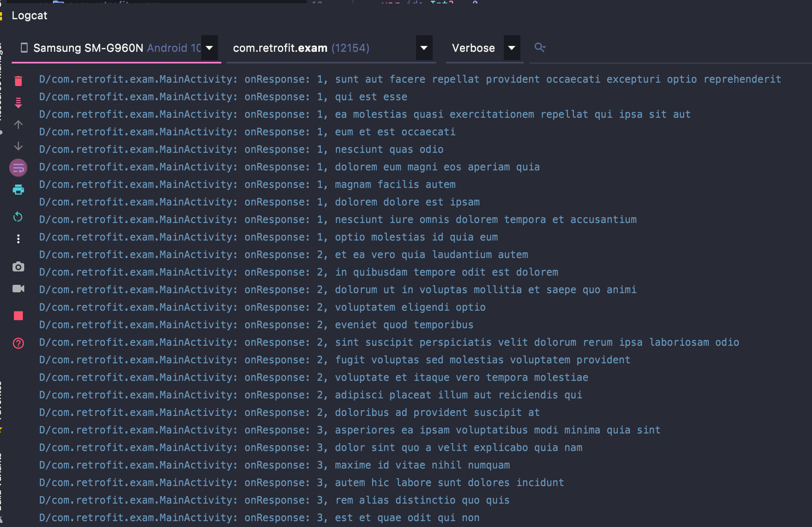
Task: Click the Logcat panel title
Action: tap(29, 15)
